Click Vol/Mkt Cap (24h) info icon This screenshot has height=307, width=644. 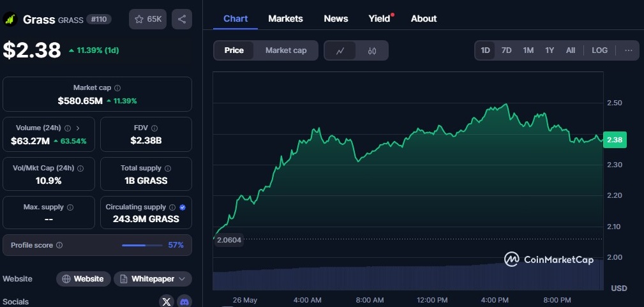(80, 168)
